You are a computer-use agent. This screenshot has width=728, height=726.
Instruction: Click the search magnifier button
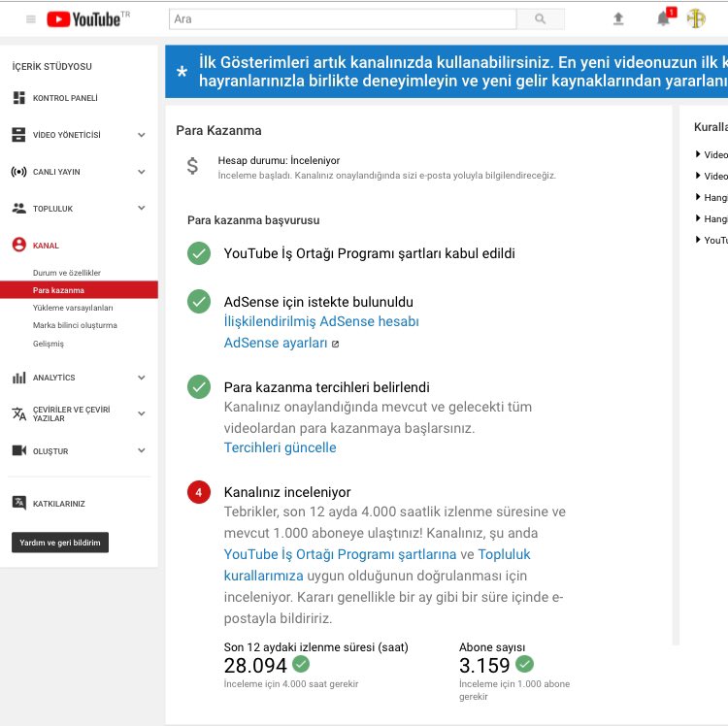coord(540,19)
